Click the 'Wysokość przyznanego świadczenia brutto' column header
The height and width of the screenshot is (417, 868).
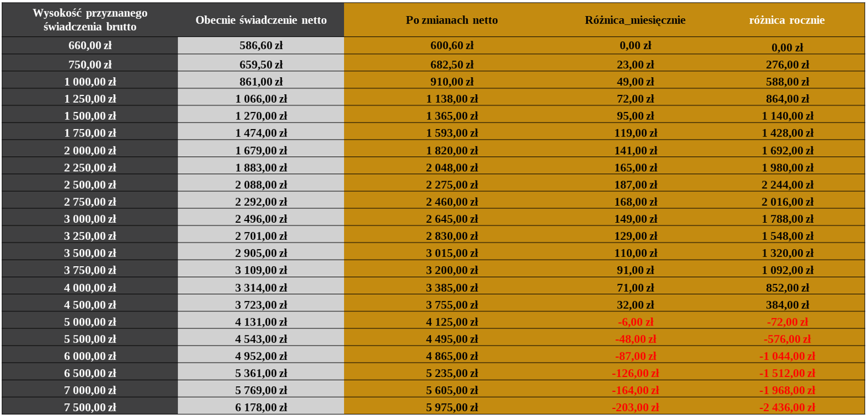tap(90, 20)
